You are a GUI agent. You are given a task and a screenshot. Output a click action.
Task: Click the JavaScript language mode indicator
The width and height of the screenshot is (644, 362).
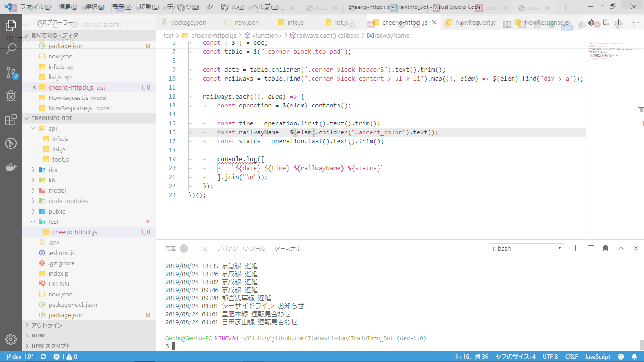point(597,357)
